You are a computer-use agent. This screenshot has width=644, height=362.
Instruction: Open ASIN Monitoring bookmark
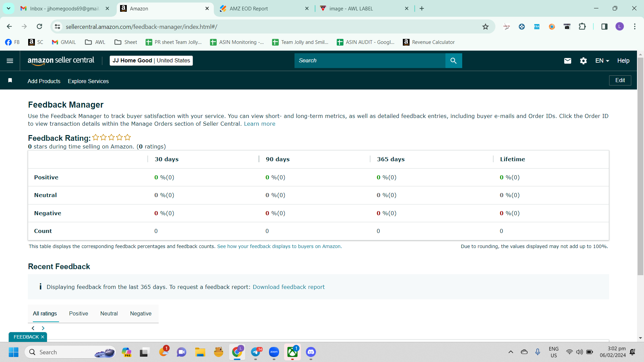click(237, 42)
